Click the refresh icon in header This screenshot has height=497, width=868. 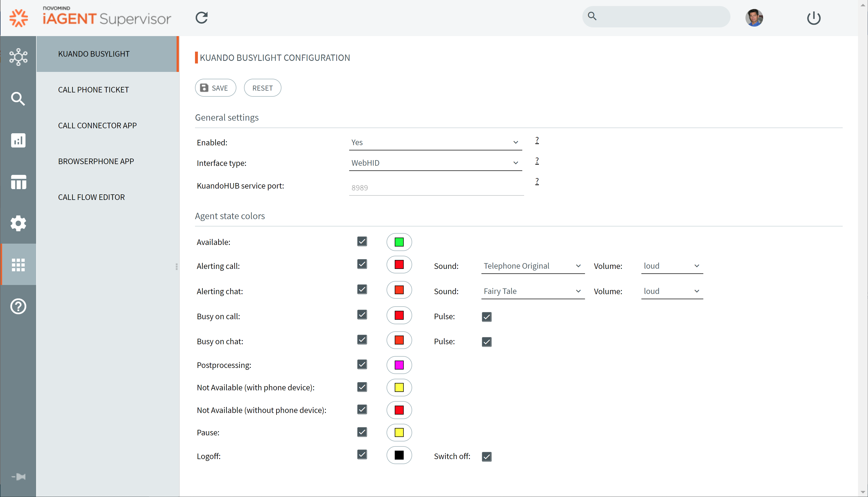pyautogui.click(x=202, y=18)
